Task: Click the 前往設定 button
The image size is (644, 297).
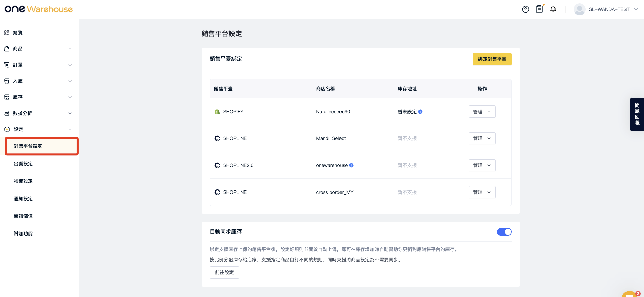Action: 224,272
